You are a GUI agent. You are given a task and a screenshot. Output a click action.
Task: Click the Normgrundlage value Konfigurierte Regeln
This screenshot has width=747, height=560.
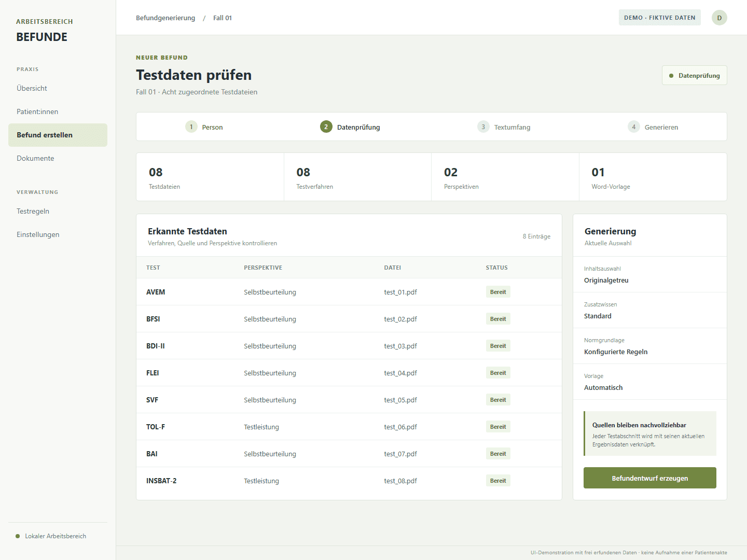pos(616,352)
